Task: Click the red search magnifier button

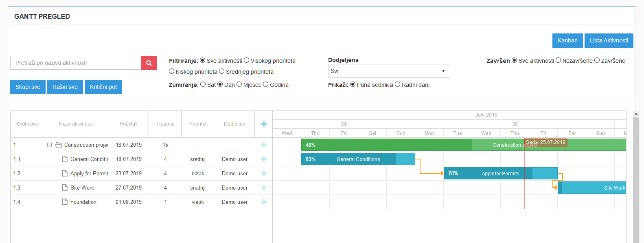Action: (149, 63)
